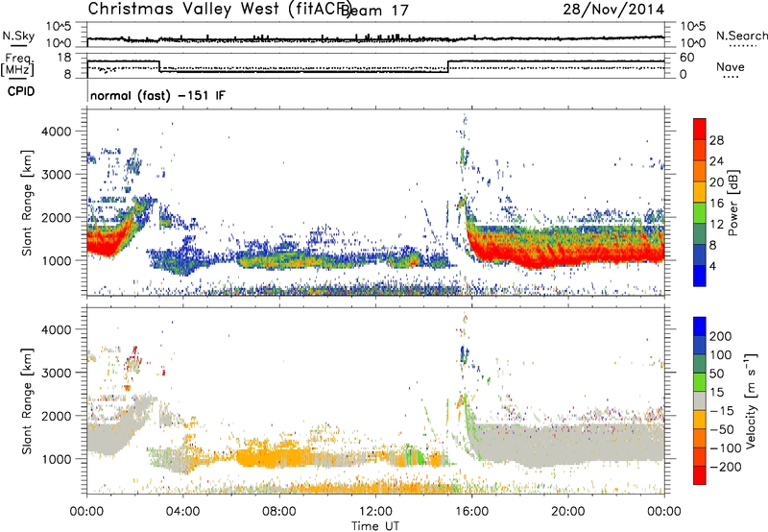Click the 'Beam 17' label

coord(374,11)
